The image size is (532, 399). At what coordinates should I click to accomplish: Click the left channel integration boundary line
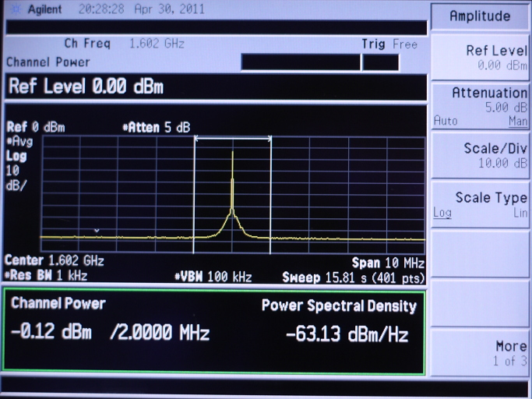(194, 195)
